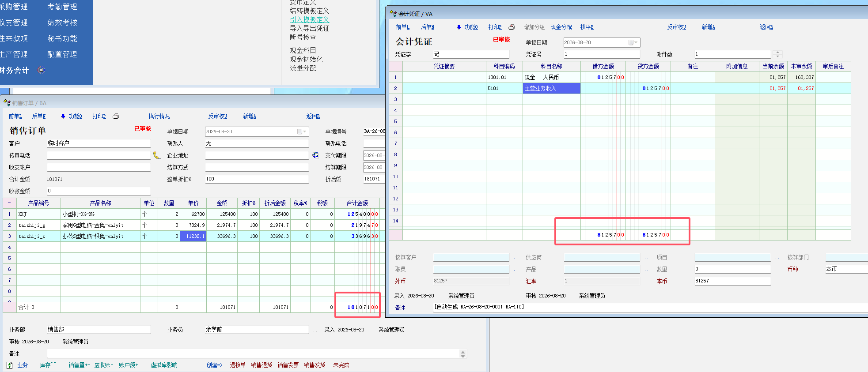Screen dimensions: 868x372
Task: Click the 会计凭证 / VA window title icon
Action: 393,14
